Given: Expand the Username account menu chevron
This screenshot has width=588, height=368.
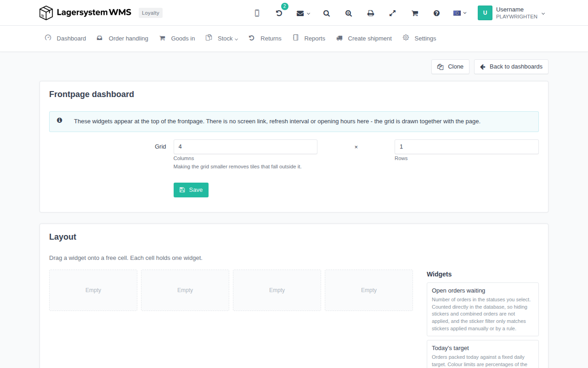Looking at the screenshot, I should tap(543, 13).
